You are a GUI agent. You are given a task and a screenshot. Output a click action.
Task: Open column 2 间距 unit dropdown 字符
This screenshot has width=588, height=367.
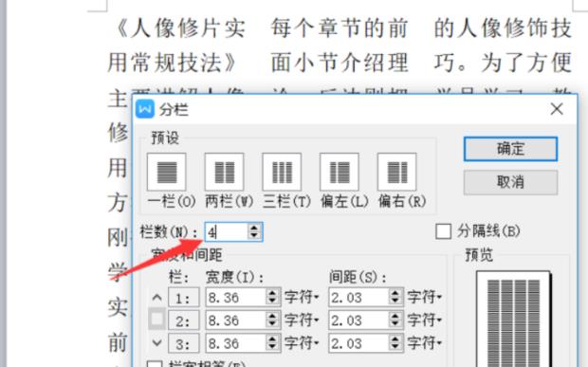[x=425, y=321]
